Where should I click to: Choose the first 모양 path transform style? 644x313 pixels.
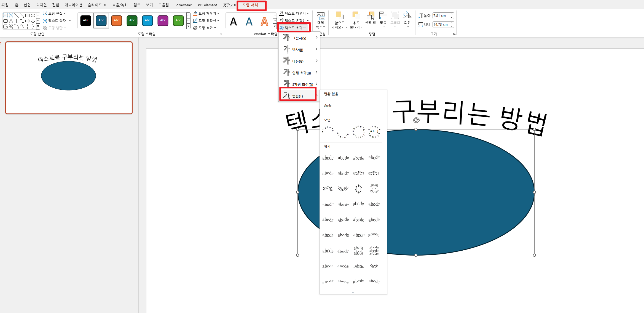click(328, 131)
